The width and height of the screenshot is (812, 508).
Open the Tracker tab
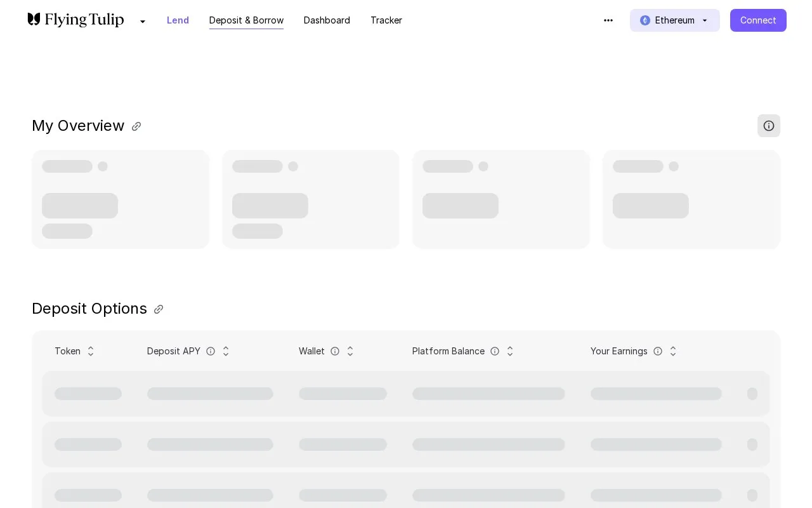click(x=386, y=20)
